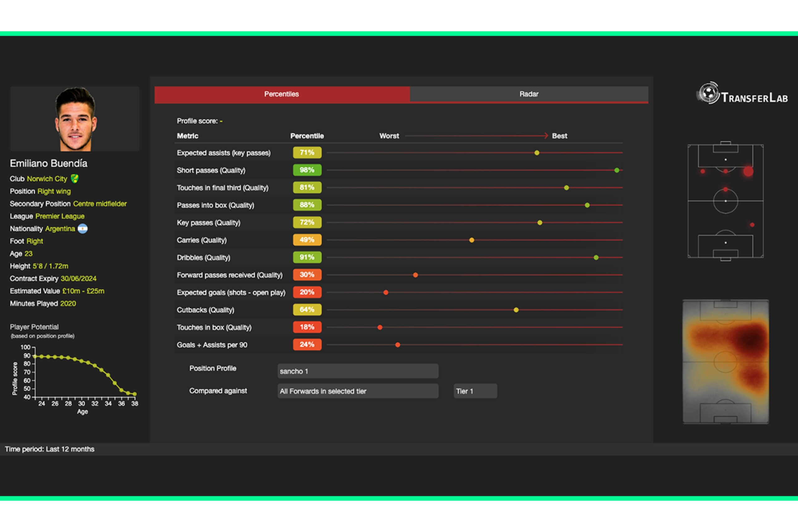
Task: Click the Centre midfielder secondary position
Action: 100,204
